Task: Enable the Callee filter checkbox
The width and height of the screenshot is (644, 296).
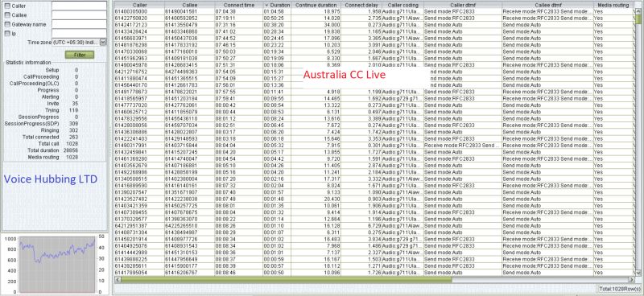Action: pos(7,15)
